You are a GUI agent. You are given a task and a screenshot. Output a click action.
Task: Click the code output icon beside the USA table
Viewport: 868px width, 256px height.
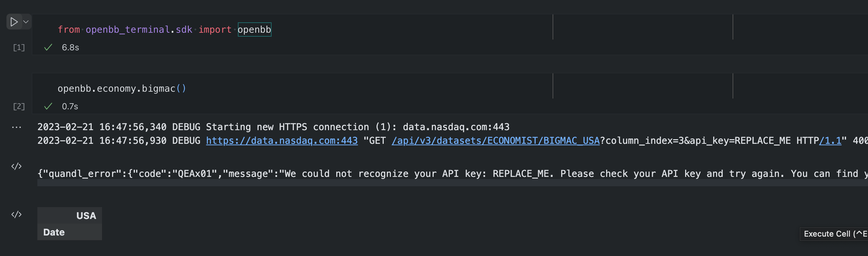[x=16, y=215]
